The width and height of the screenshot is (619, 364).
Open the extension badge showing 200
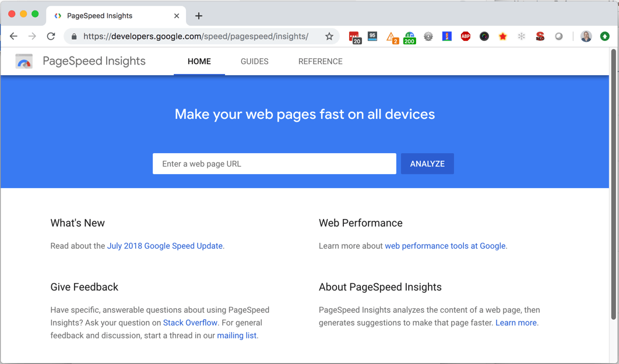(x=409, y=36)
